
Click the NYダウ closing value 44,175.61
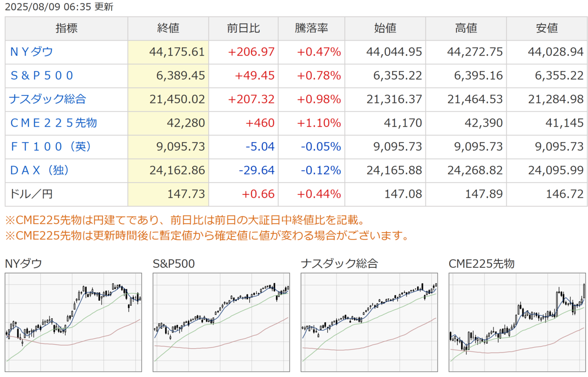pos(176,52)
